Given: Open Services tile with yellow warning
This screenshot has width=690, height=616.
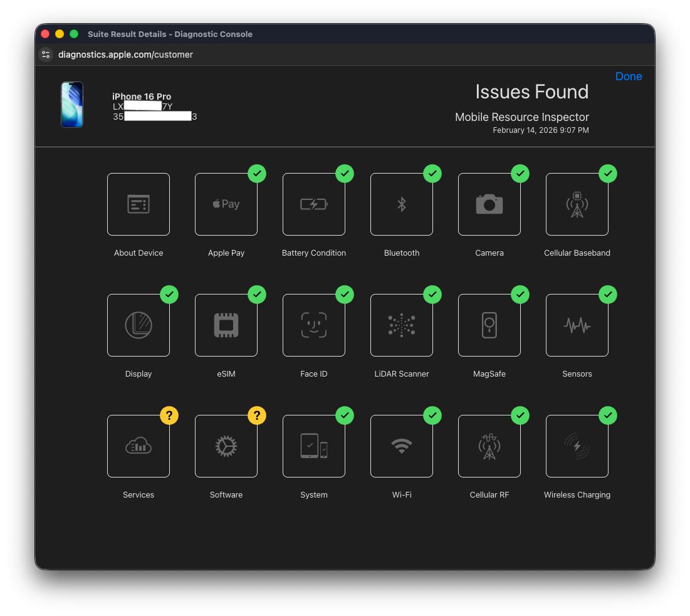Looking at the screenshot, I should pos(139,446).
